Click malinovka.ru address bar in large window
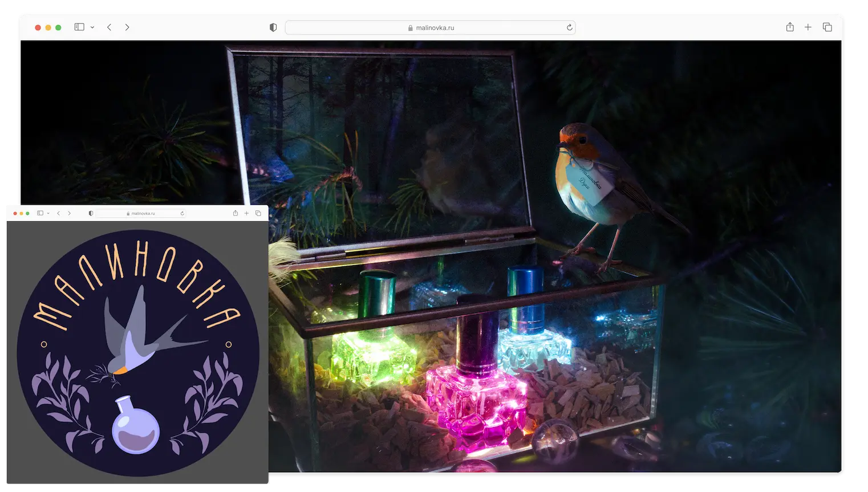Screen dimensions: 868x492 (x=431, y=27)
